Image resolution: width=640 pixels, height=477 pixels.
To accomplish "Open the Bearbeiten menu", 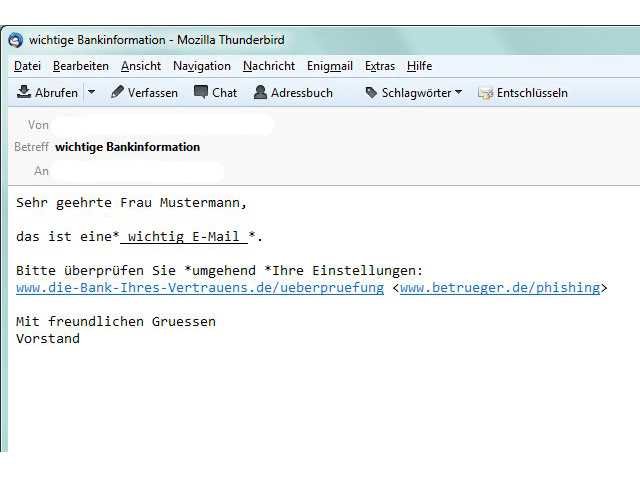I will (81, 66).
